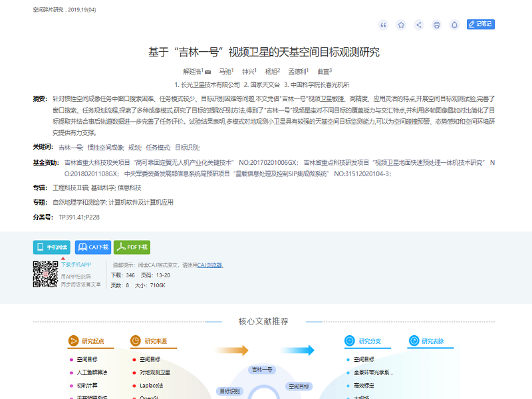
Task: Open author 马驰's profile link
Action: pyautogui.click(x=225, y=71)
